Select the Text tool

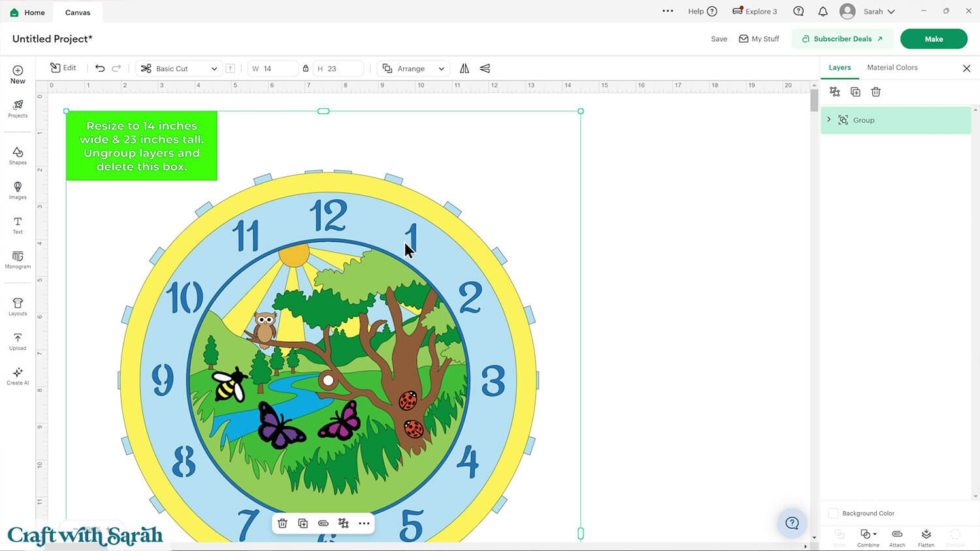18,225
